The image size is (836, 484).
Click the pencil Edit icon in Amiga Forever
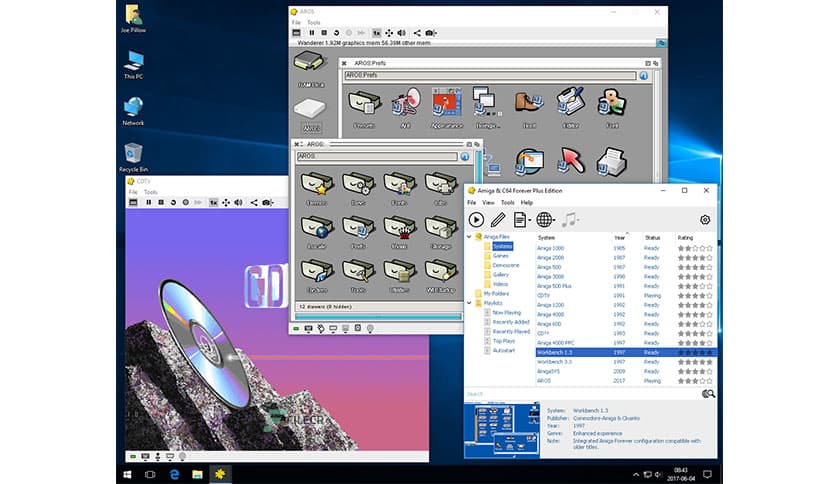coord(498,220)
